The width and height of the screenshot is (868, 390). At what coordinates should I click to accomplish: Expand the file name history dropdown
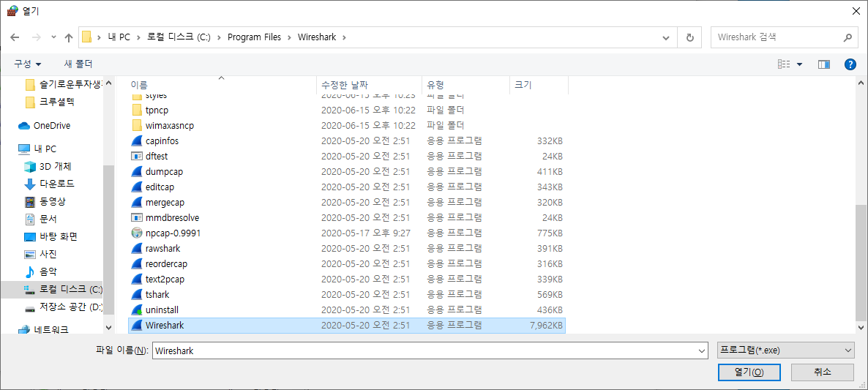coord(702,350)
